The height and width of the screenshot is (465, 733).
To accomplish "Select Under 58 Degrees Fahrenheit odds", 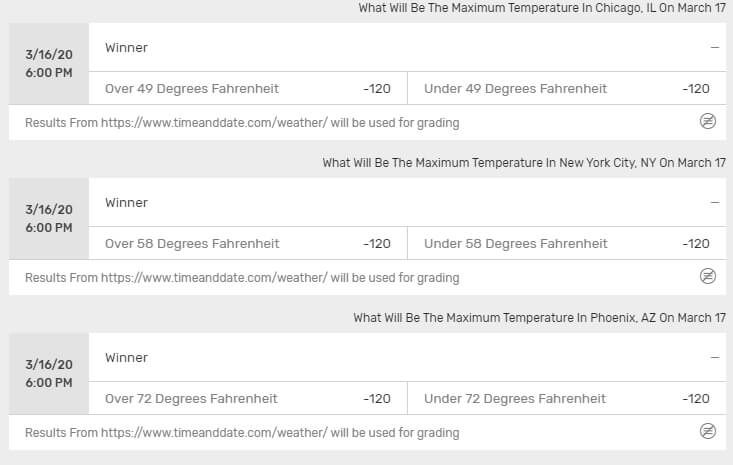I will point(567,243).
